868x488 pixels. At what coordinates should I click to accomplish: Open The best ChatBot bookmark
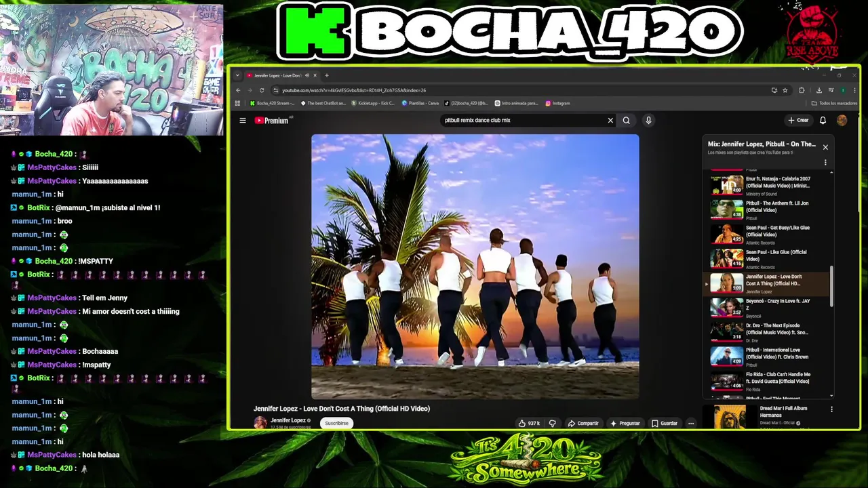(x=323, y=104)
